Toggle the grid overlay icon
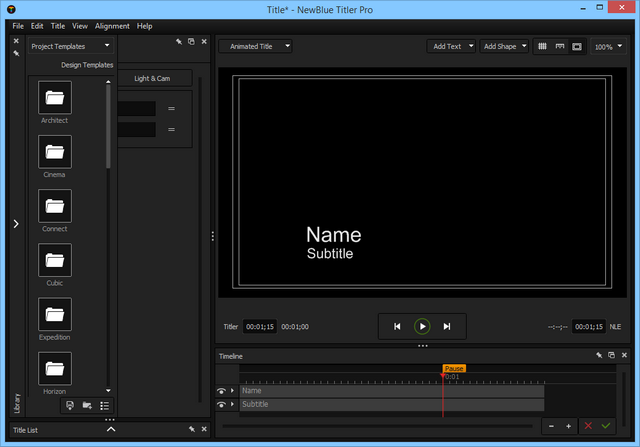This screenshot has height=447, width=640. (542, 46)
